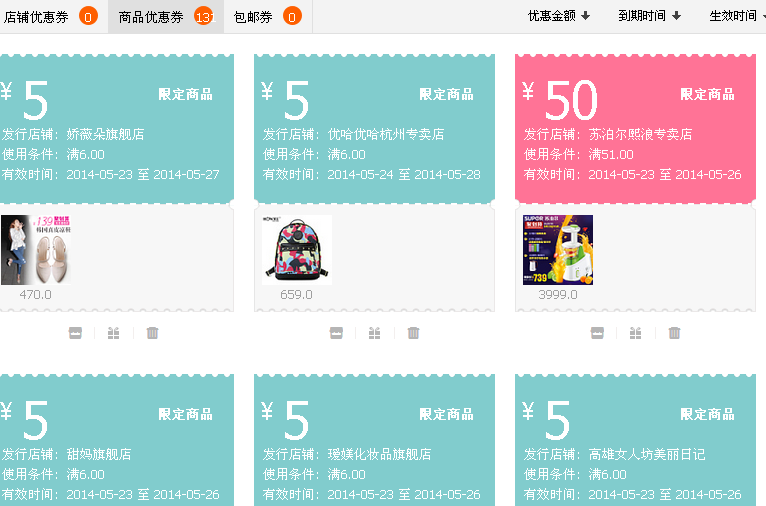Click the shop icon under the 娇薇朵旗舰店 coupon
Image resolution: width=766 pixels, height=506 pixels.
[75, 333]
